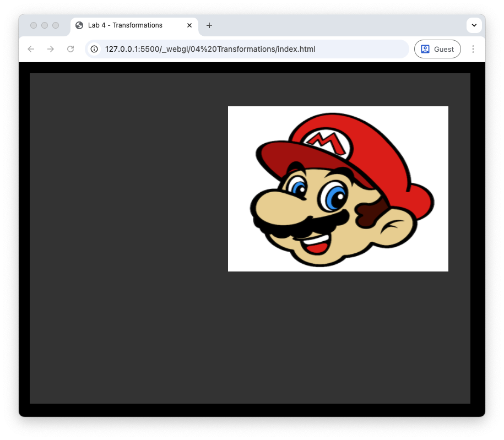Click the globe favicon on the tab
Screen dimensions: 504x440
[79, 25]
